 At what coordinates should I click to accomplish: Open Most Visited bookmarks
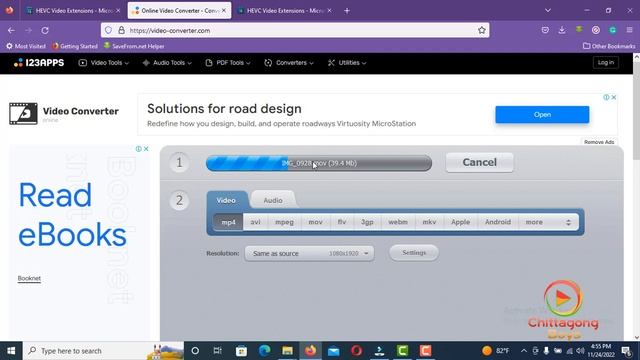(26, 46)
